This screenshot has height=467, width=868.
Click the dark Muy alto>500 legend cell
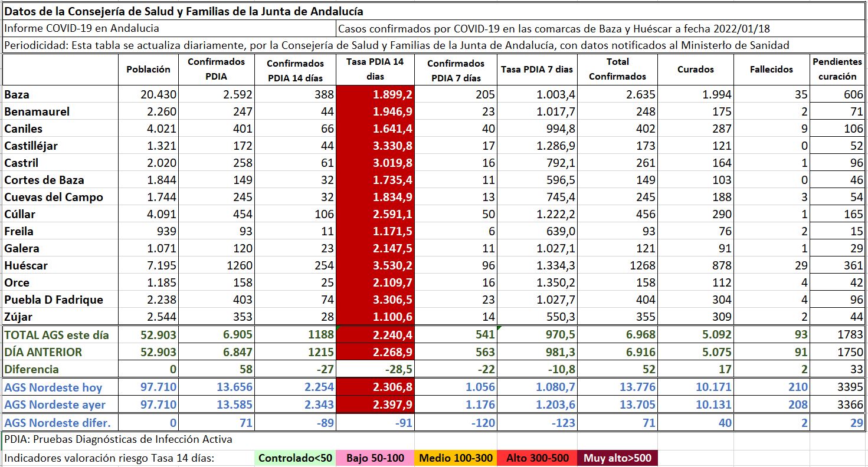pos(617,458)
